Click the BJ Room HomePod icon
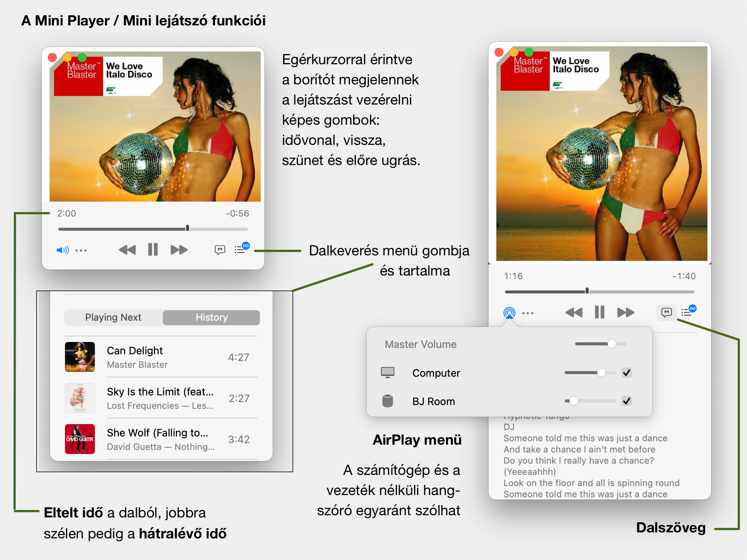 click(x=388, y=401)
